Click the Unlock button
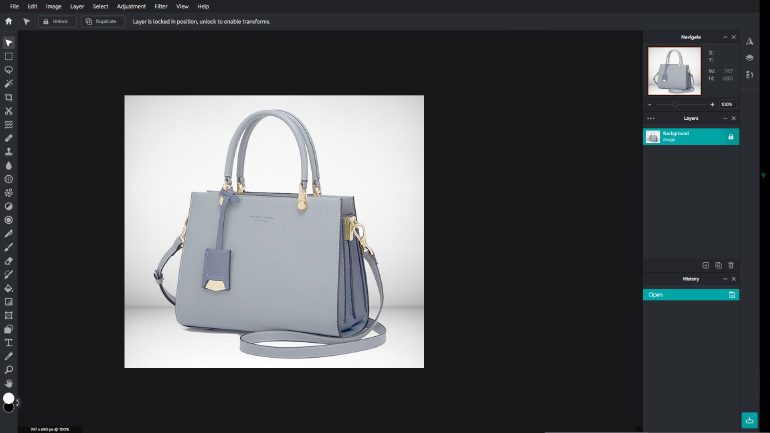 coord(56,21)
